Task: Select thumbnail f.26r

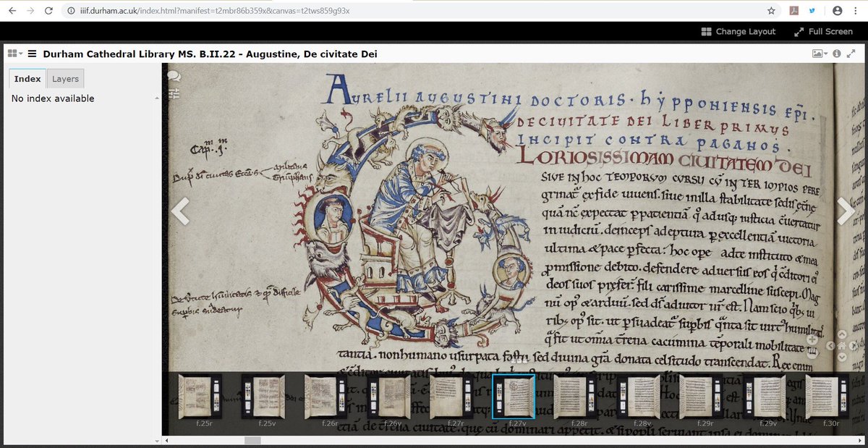Action: pos(325,397)
